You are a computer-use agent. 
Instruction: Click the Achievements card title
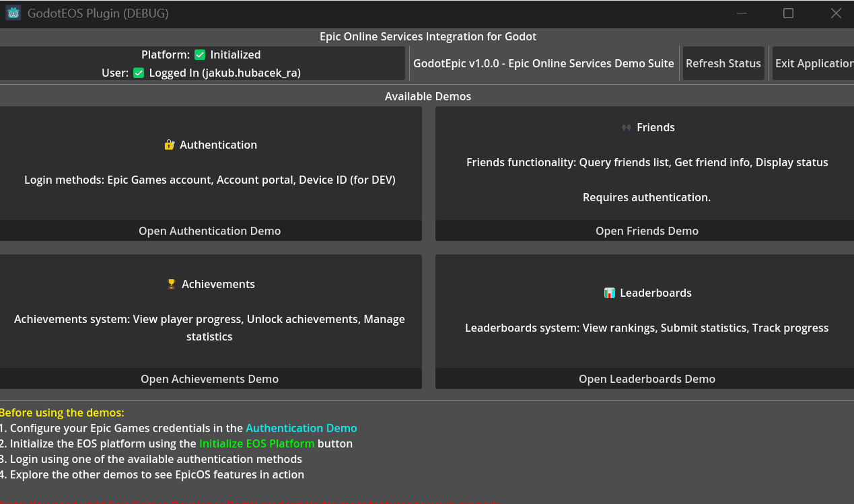[x=218, y=284]
